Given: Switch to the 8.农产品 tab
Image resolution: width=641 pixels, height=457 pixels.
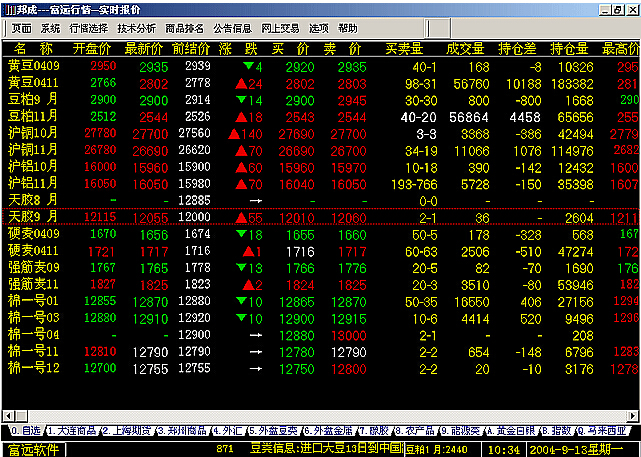Looking at the screenshot, I should (415, 430).
